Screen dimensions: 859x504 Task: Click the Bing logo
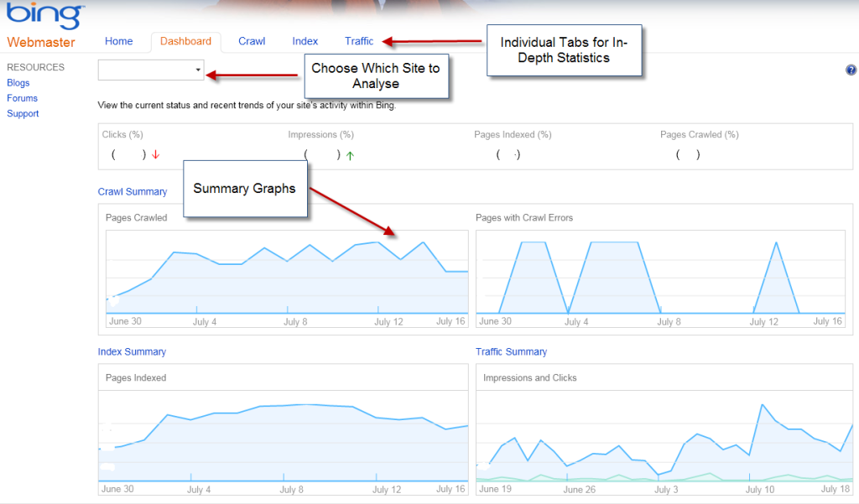click(46, 15)
